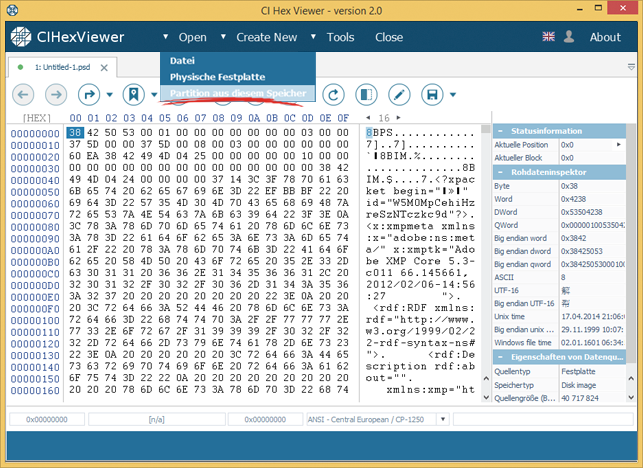Open the Open menu

pos(192,37)
